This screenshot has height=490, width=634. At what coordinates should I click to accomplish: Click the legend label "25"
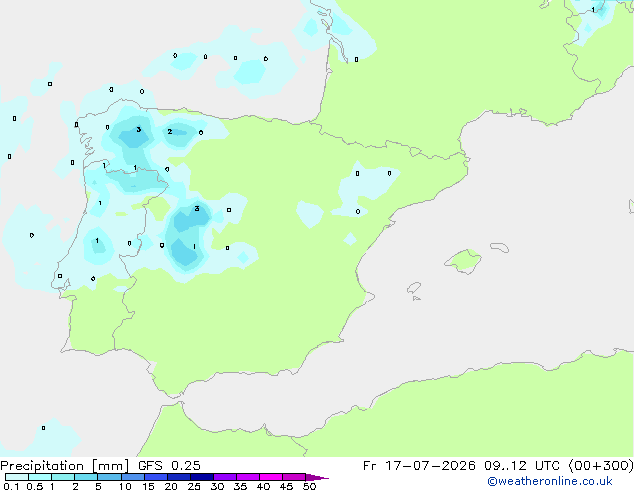tap(194, 486)
